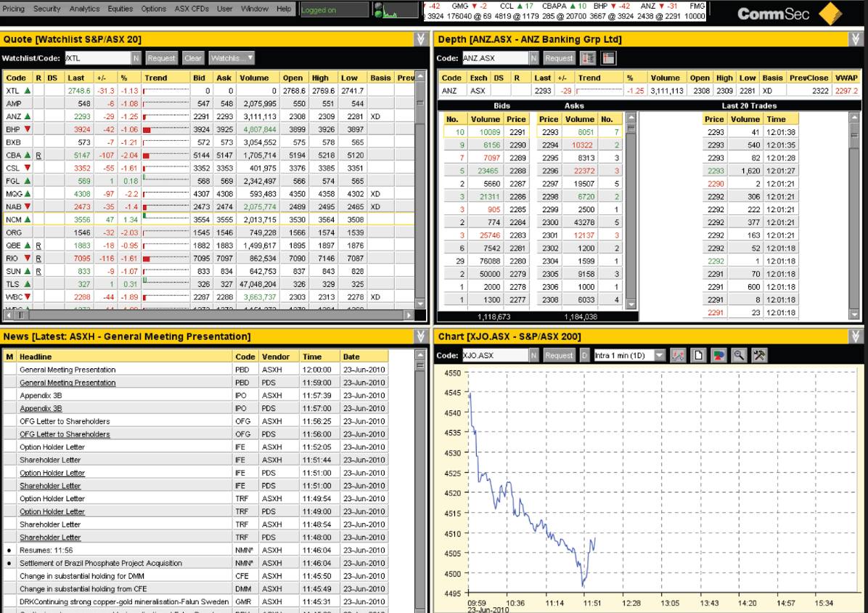Click Quote table vertical scrollbar down arrow

pyautogui.click(x=420, y=304)
